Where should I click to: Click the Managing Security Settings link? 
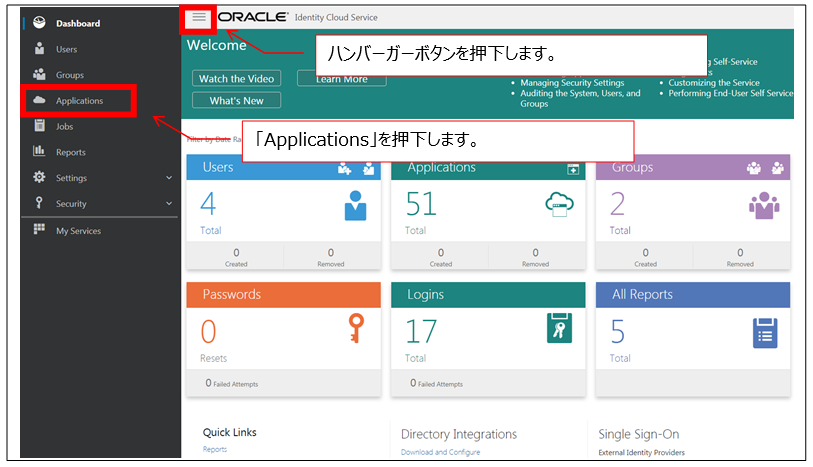[x=572, y=82]
